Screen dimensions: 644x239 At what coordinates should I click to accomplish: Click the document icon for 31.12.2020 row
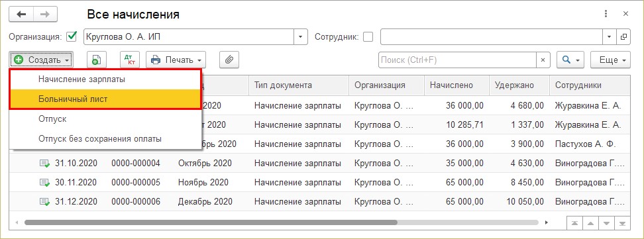44,202
